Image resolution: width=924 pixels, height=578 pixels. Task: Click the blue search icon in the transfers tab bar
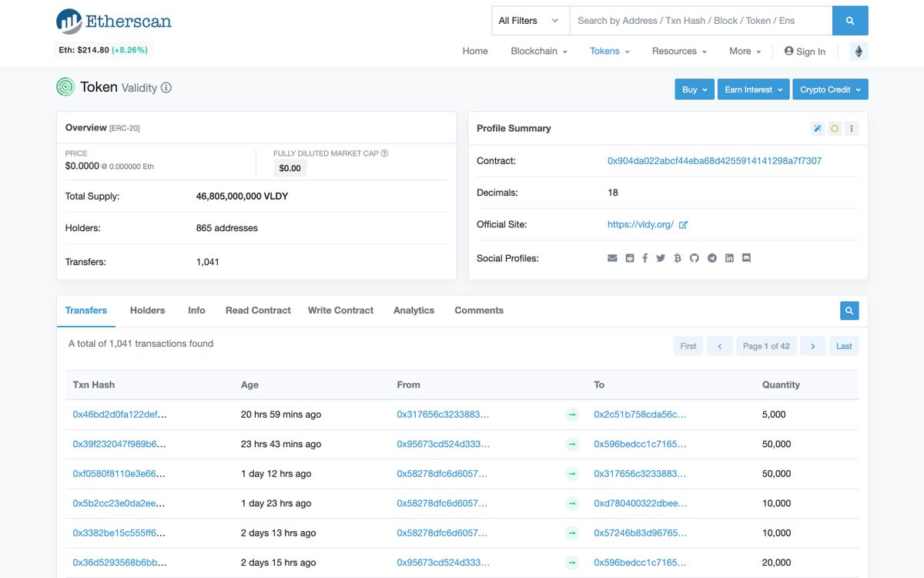click(849, 311)
